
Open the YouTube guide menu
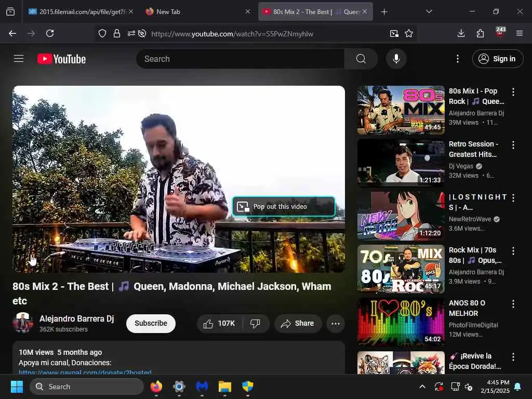coord(19,59)
